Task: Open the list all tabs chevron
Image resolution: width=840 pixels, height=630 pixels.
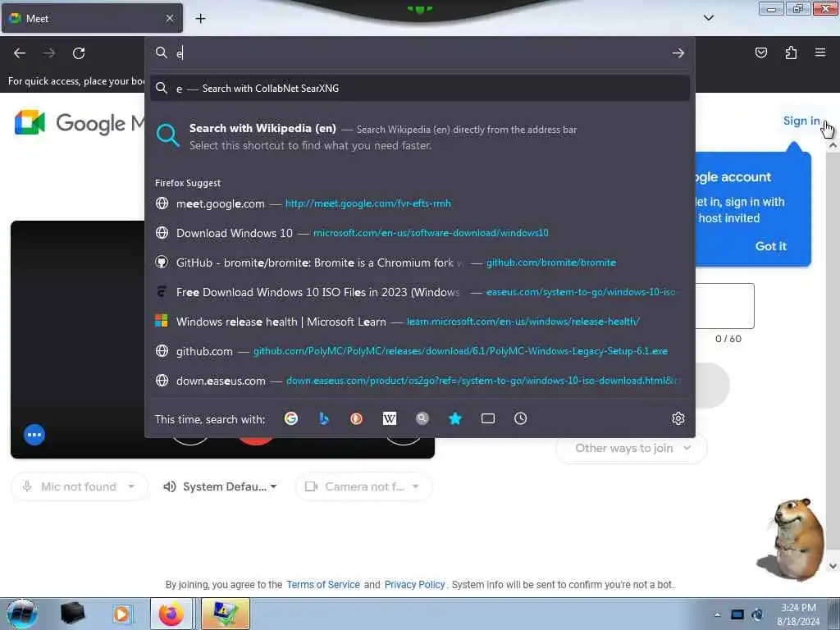Action: [708, 18]
